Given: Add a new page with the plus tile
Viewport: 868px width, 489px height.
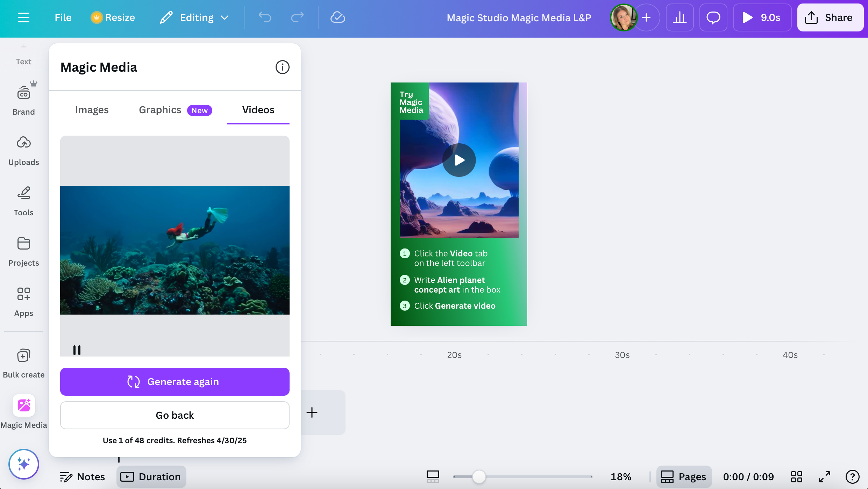Looking at the screenshot, I should click(312, 412).
